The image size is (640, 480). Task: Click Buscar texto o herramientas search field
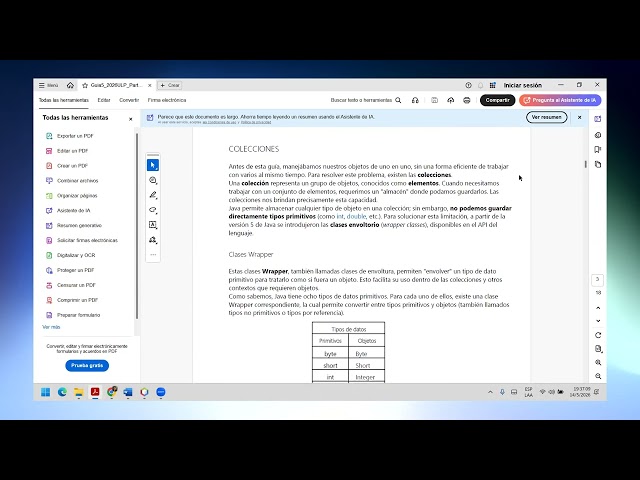coord(361,100)
